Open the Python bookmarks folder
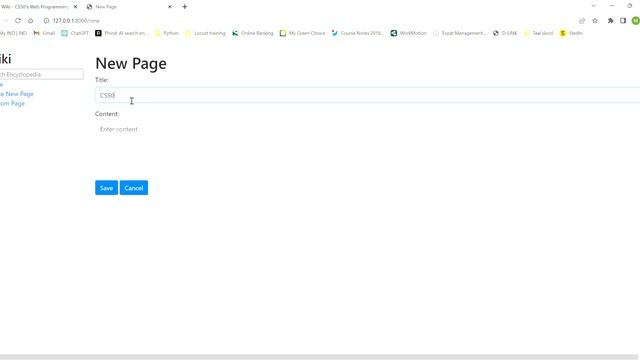The height and width of the screenshot is (360, 640). [167, 33]
